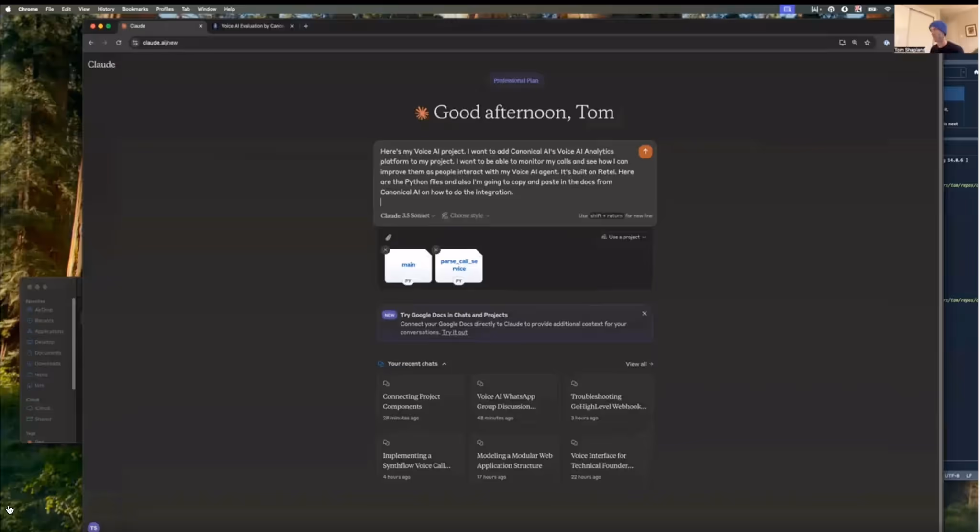This screenshot has width=980, height=532.
Task: Open the Choose style dropdown
Action: point(466,215)
